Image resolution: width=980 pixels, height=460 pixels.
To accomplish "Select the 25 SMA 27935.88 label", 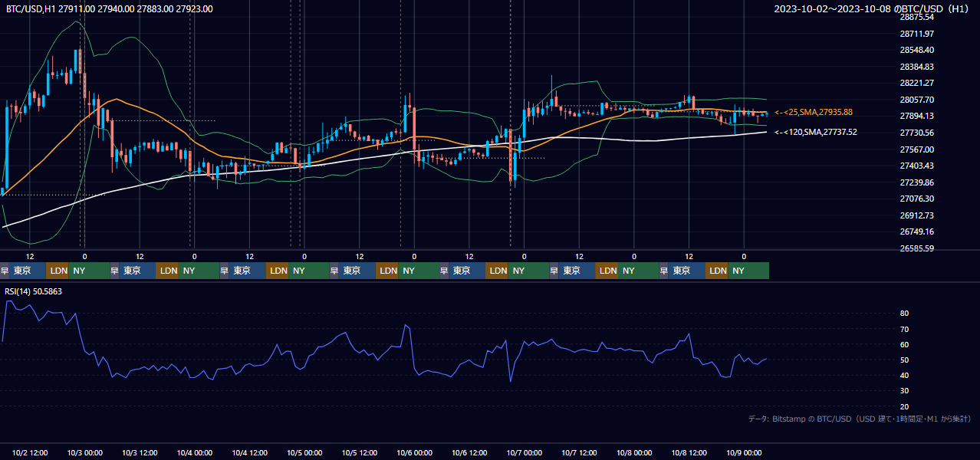I will [814, 112].
